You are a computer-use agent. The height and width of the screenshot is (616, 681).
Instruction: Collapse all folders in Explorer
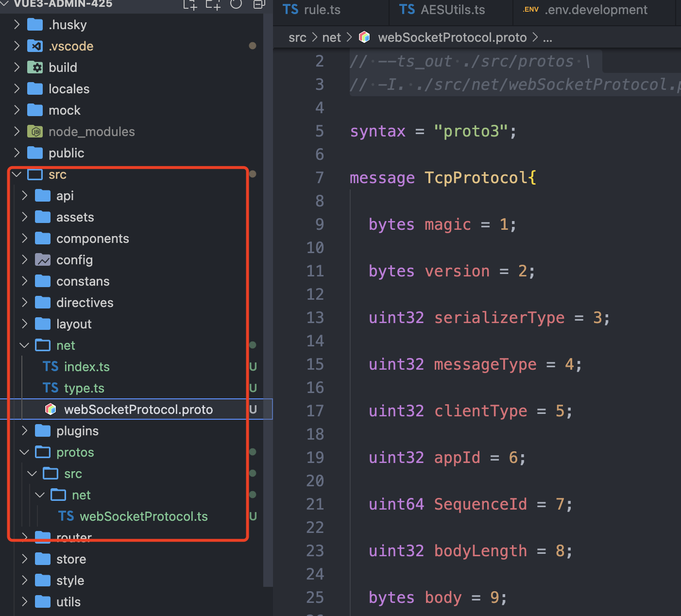pos(259,4)
